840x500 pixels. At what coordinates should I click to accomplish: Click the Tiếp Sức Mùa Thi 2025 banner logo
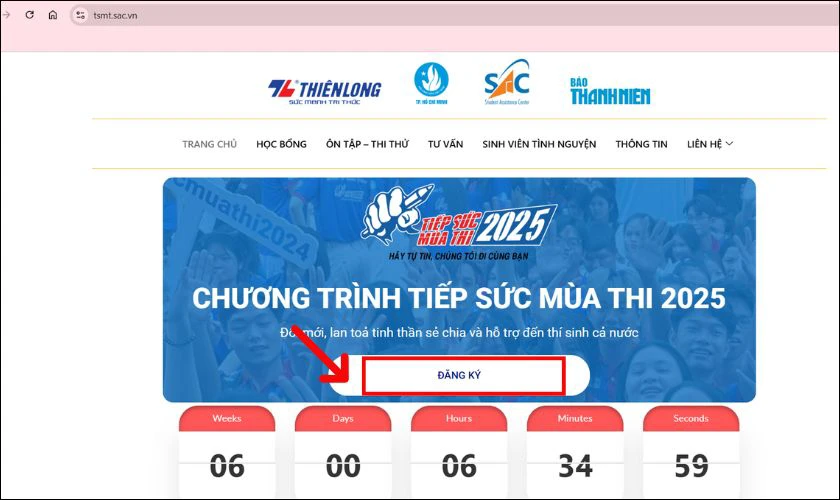(x=460, y=222)
